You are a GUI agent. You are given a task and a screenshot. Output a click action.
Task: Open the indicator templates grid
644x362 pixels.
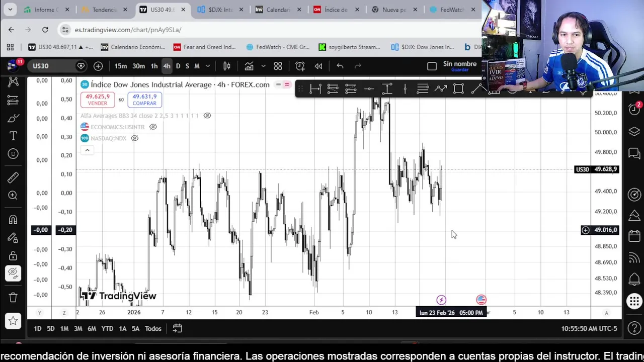pos(278,66)
